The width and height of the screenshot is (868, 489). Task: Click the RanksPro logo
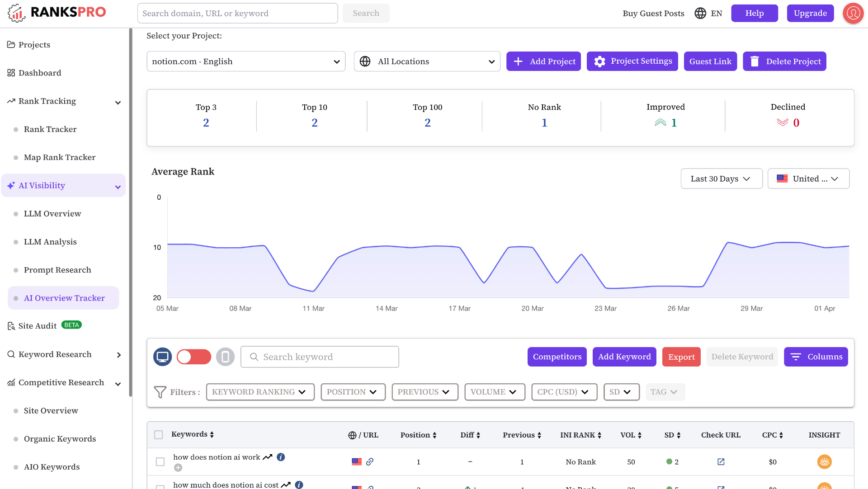[x=57, y=13]
